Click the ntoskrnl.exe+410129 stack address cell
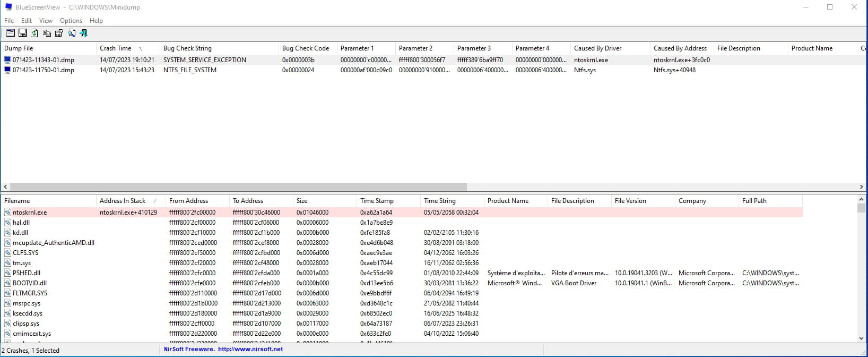The width and height of the screenshot is (868, 357). tap(128, 212)
